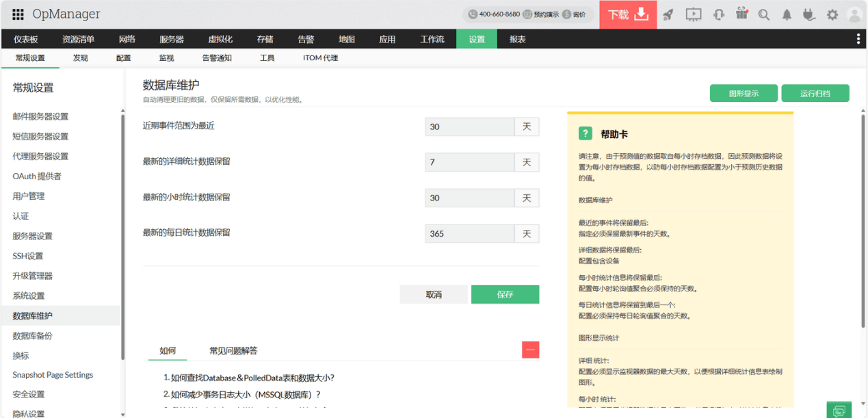The image size is (868, 418).
Task: Check notifications via the bell icon
Action: point(787,14)
